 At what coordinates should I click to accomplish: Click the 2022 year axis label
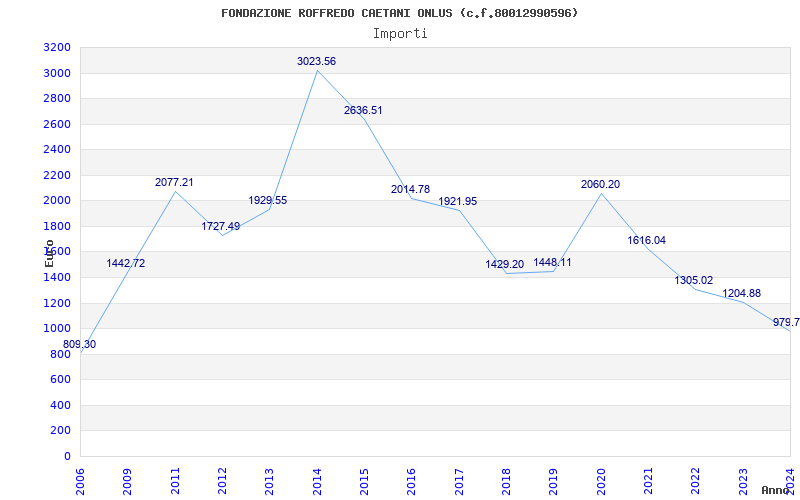695,482
